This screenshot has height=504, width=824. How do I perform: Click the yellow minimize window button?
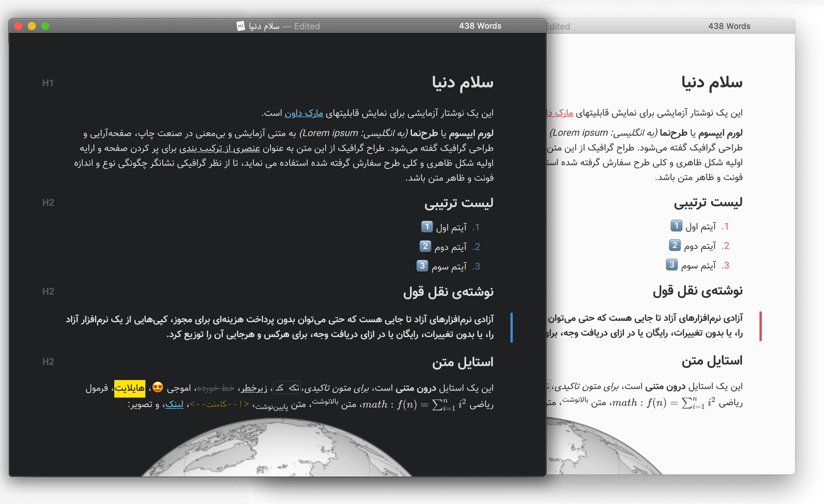[x=32, y=26]
